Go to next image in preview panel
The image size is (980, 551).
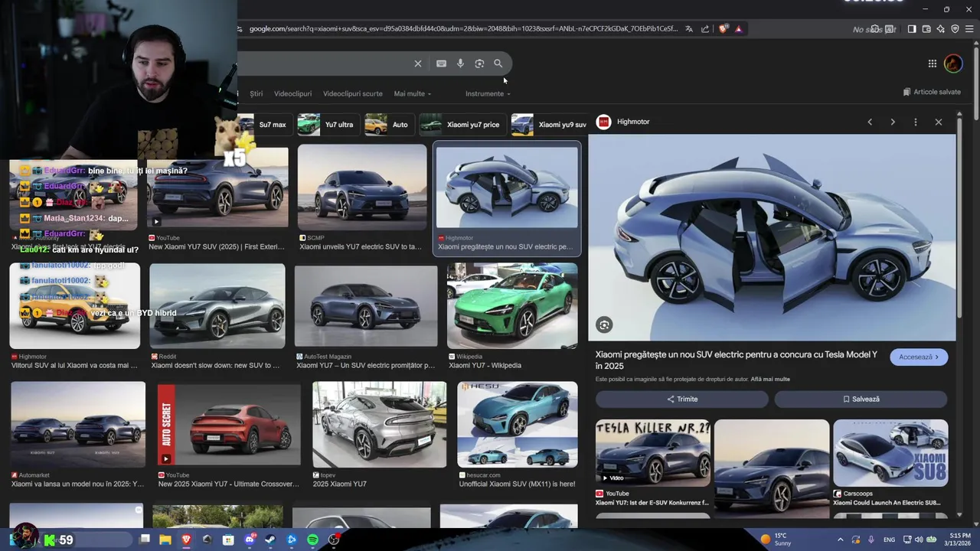click(x=893, y=122)
